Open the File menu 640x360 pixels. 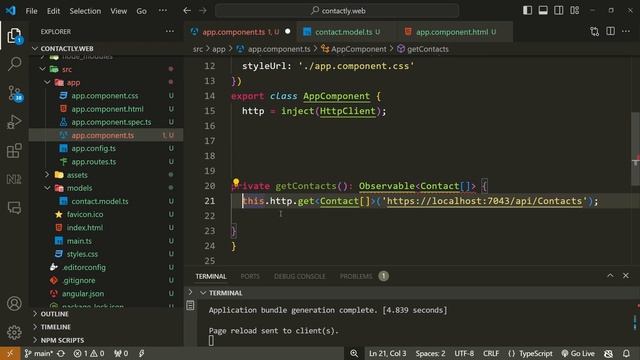click(31, 11)
